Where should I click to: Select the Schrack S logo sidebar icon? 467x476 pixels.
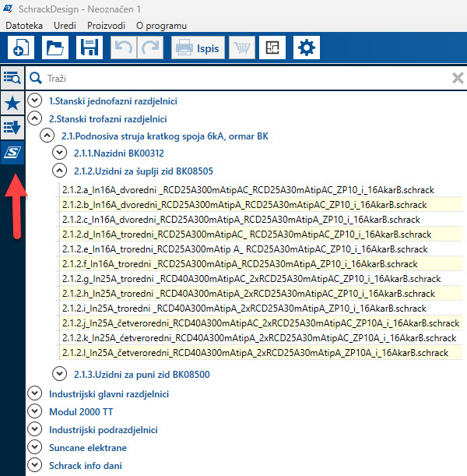(12, 153)
